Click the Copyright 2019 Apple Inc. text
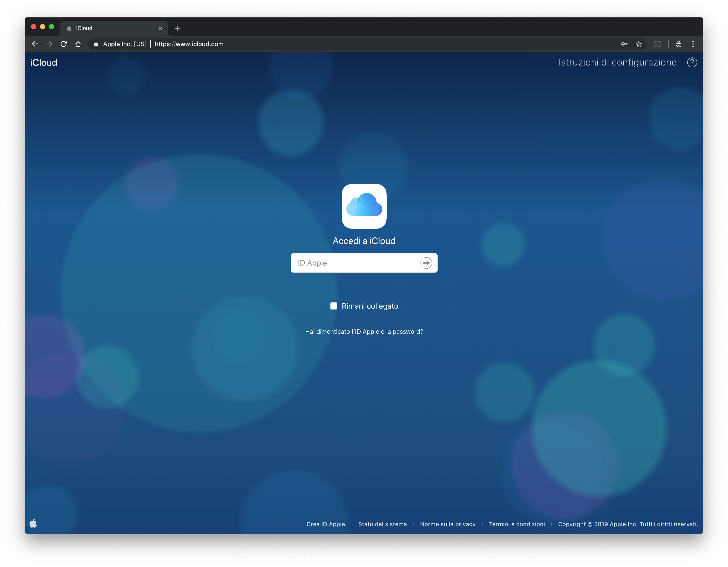This screenshot has height=567, width=728. click(x=628, y=524)
